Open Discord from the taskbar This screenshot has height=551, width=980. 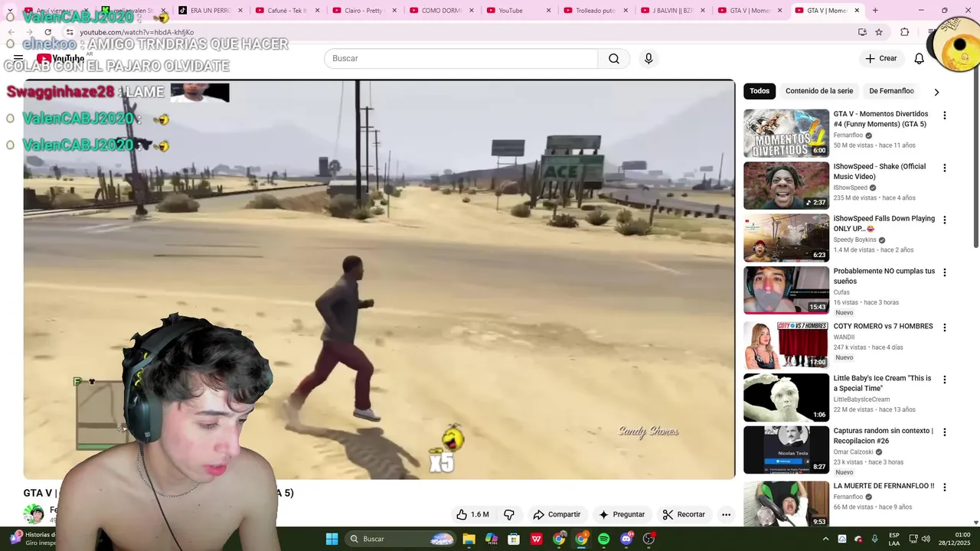click(626, 539)
